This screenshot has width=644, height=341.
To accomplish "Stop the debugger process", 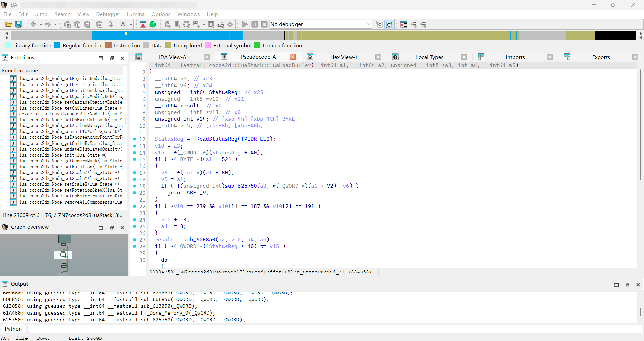I will click(x=264, y=24).
